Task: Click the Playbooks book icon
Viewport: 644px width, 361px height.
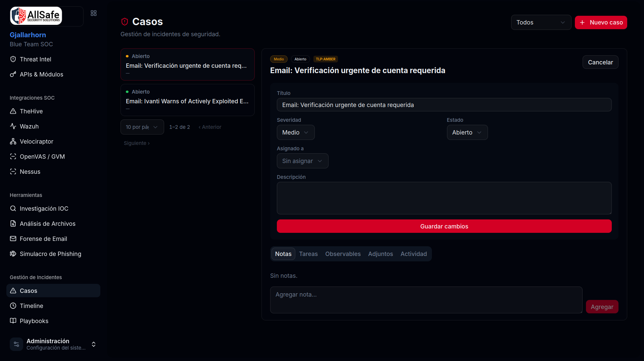Action: click(13, 321)
